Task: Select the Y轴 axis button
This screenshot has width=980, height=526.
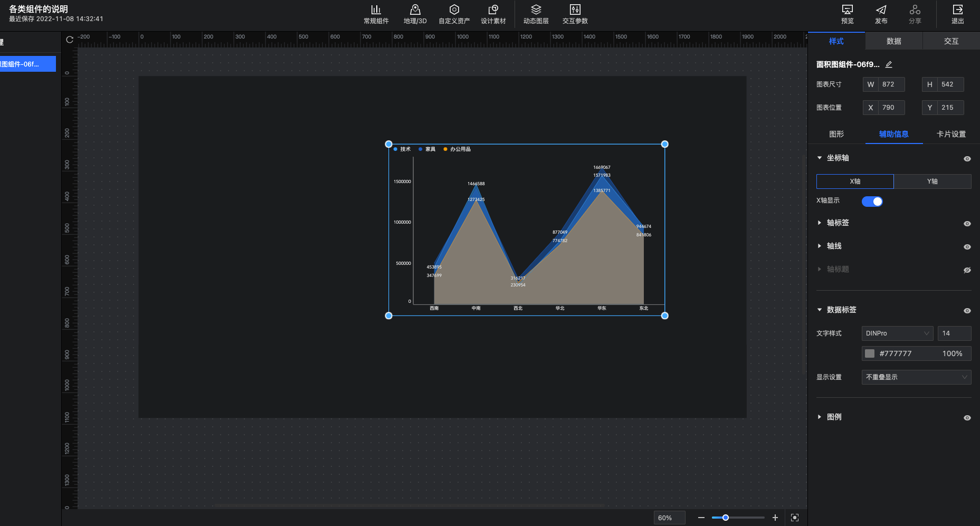Action: pos(933,181)
